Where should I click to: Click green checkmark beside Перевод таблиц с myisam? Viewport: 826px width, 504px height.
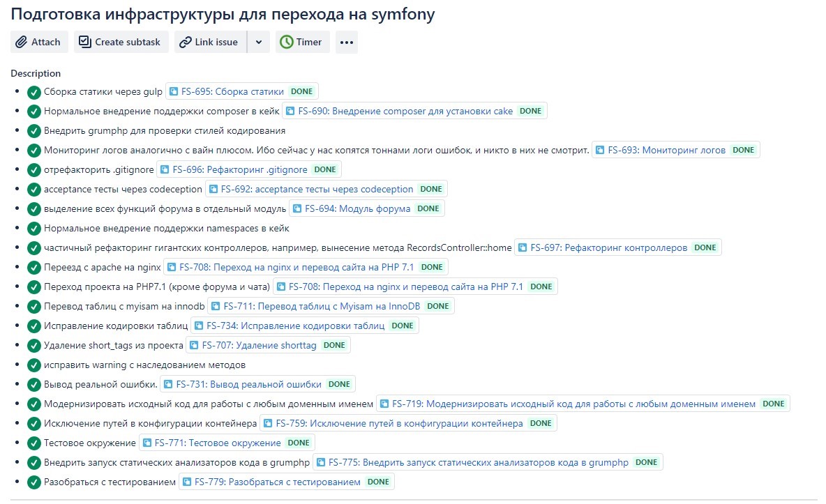(34, 307)
